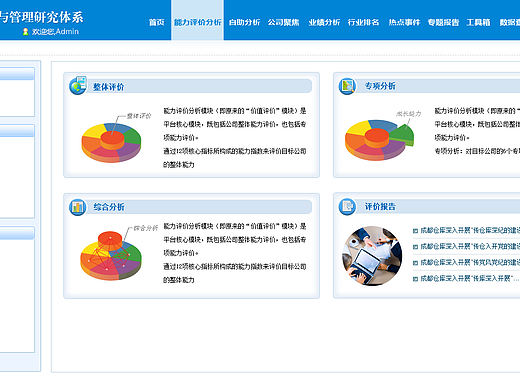The width and height of the screenshot is (520, 390).
Task: Click the user avatar icon beside Admin
Action: [25, 32]
